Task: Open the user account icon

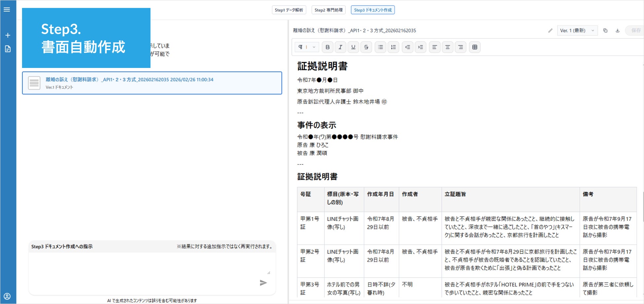Action: [7, 296]
